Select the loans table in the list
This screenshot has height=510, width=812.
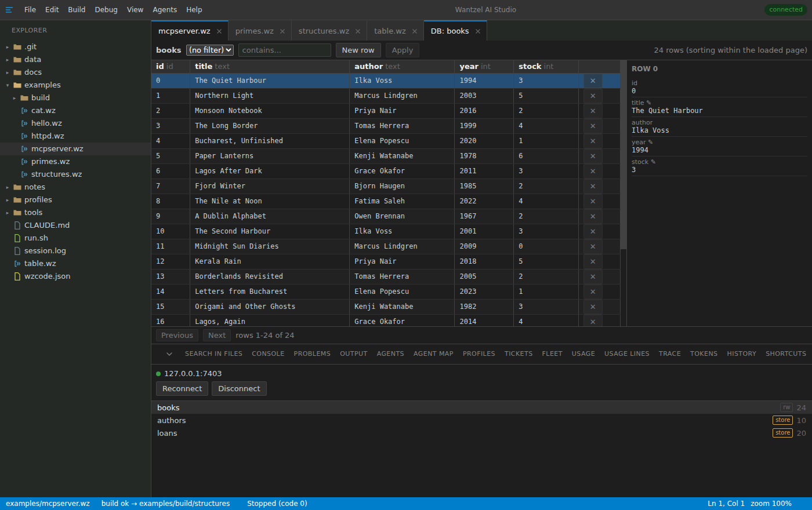tap(481, 434)
